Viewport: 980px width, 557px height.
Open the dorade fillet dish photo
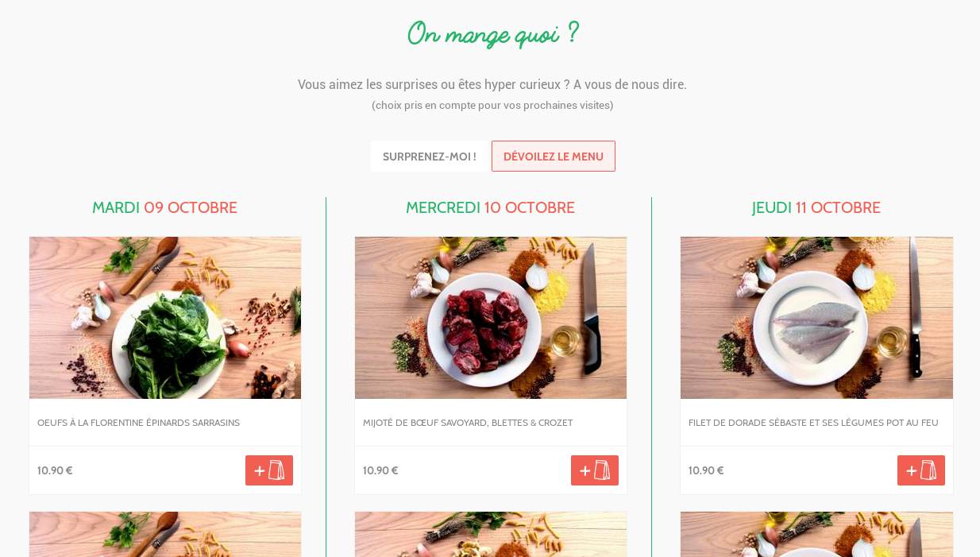[816, 318]
